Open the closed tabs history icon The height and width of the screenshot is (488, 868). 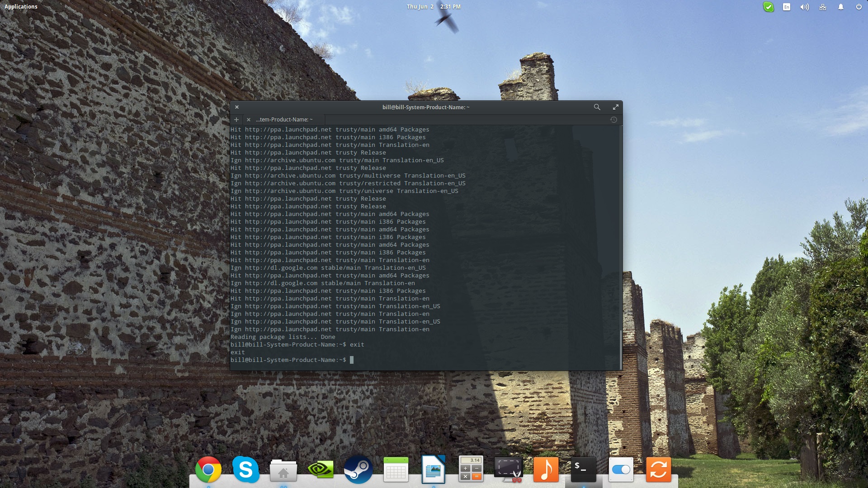(x=613, y=120)
